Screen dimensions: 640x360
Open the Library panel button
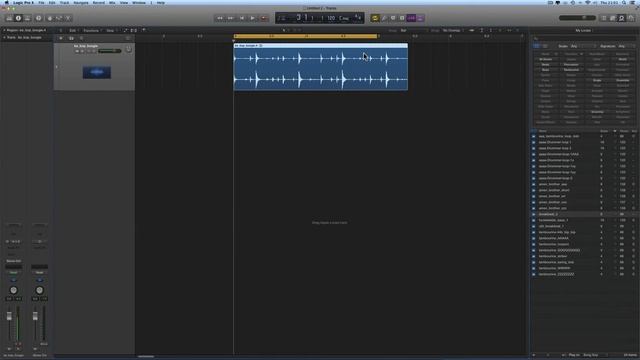[x=9, y=18]
